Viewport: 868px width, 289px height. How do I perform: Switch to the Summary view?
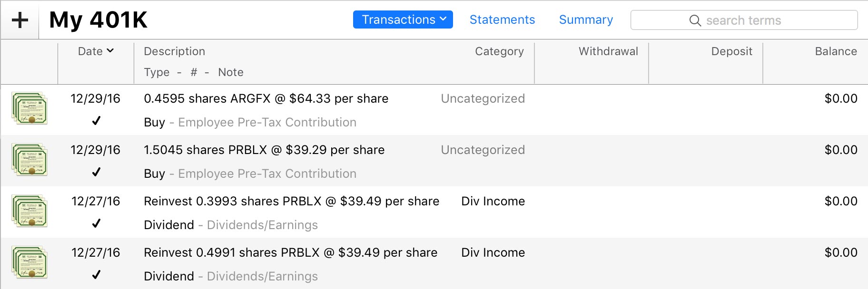tap(586, 19)
